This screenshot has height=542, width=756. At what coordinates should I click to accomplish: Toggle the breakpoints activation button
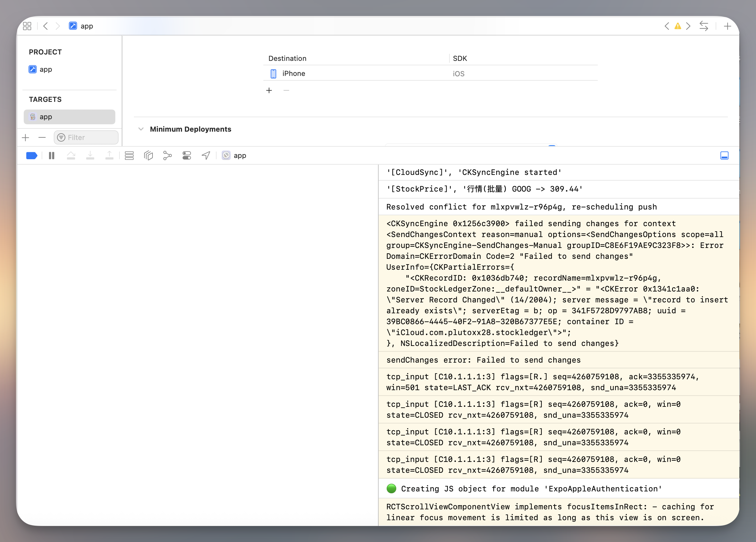[x=32, y=156]
